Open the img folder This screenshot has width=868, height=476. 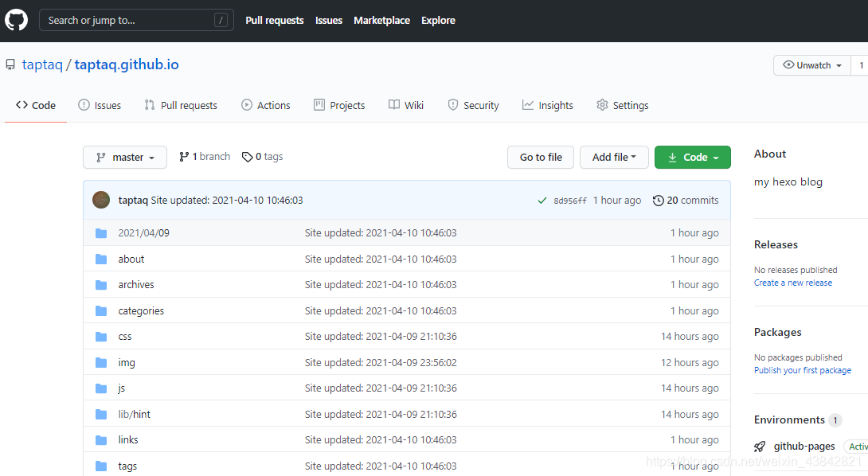pyautogui.click(x=127, y=362)
